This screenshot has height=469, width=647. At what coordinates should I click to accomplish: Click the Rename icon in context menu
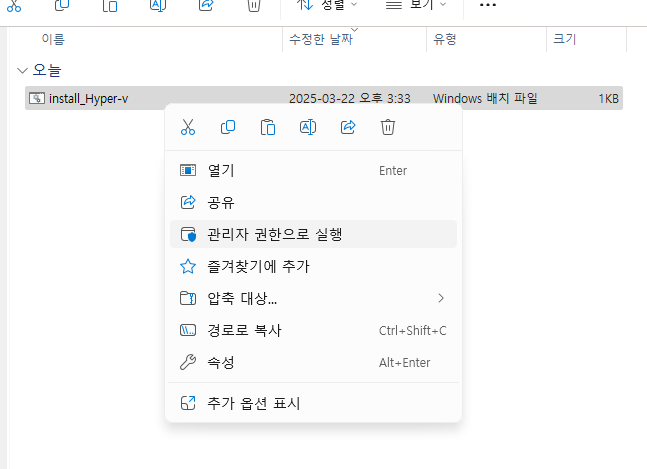pyautogui.click(x=308, y=127)
